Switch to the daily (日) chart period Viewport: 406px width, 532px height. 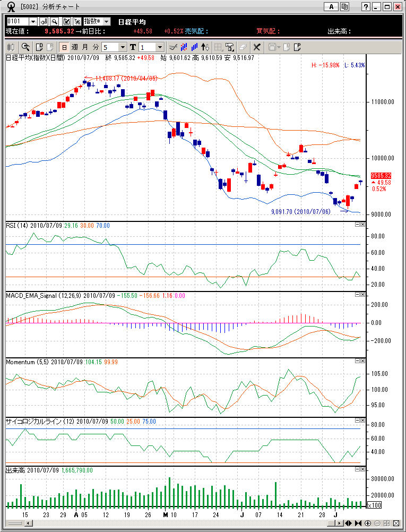point(64,47)
